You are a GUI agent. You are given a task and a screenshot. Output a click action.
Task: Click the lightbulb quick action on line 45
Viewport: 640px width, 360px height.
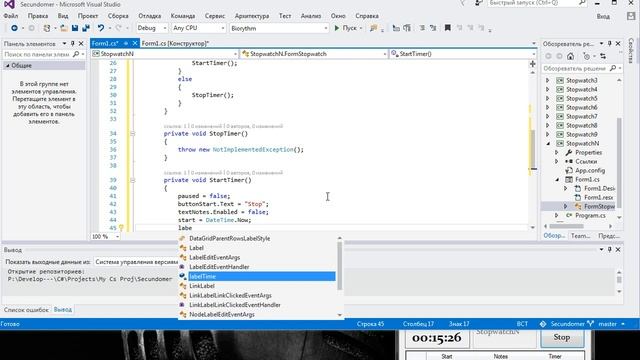121,228
